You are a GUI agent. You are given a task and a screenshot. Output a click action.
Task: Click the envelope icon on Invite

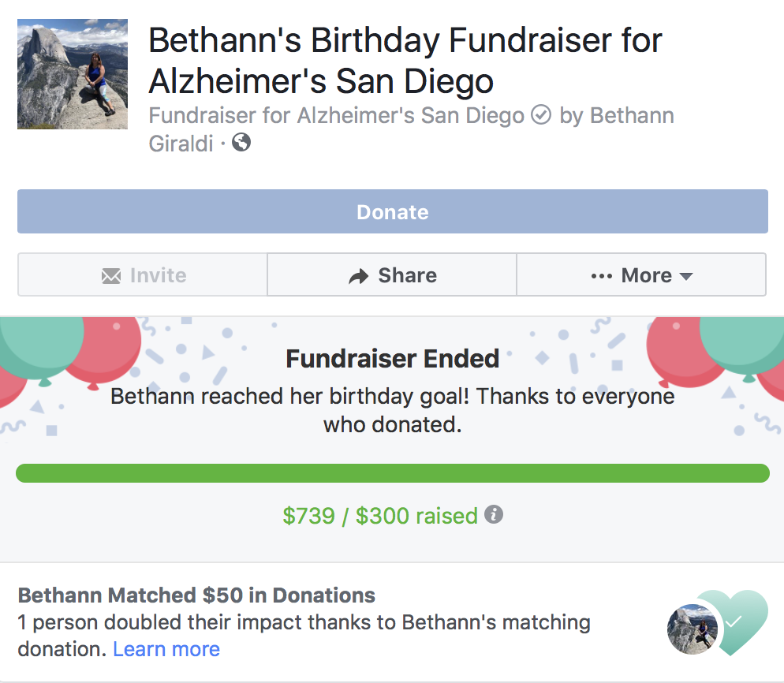111,275
